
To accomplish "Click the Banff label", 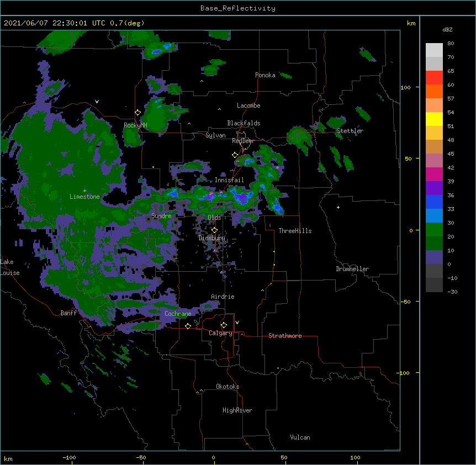I will (x=68, y=313).
